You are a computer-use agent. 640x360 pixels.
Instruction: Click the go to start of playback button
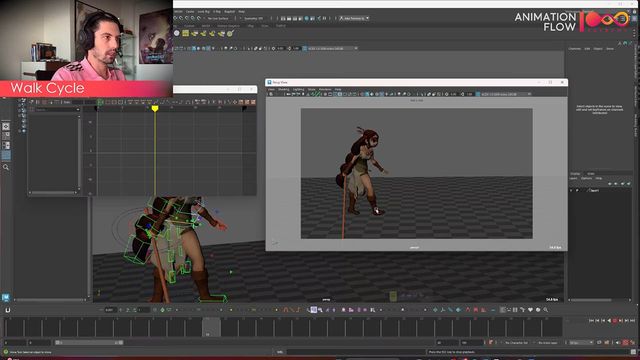coord(591,321)
